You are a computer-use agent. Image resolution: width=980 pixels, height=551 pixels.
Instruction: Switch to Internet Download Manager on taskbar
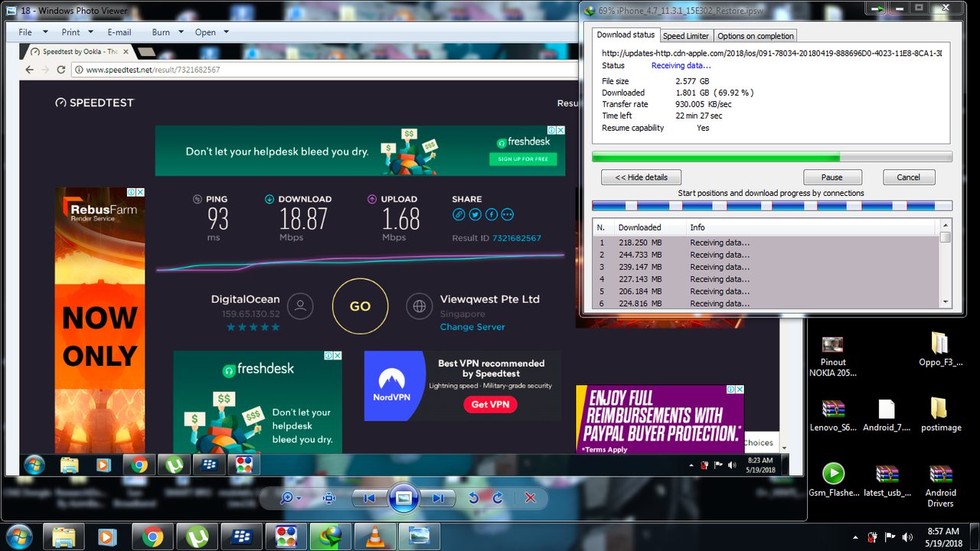(x=332, y=536)
